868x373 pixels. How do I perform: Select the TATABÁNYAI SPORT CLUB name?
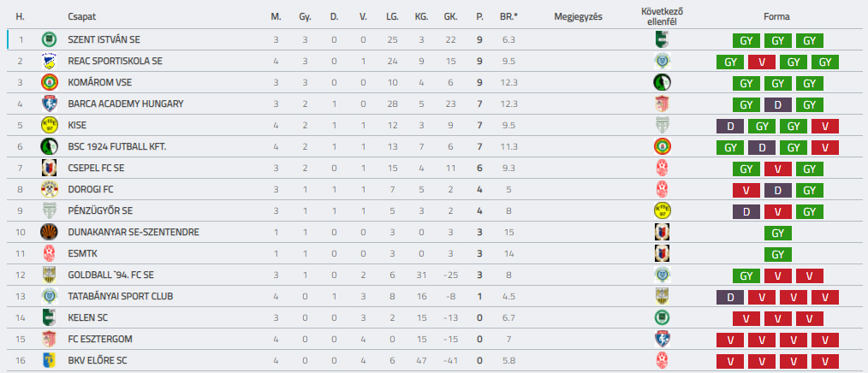(120, 296)
